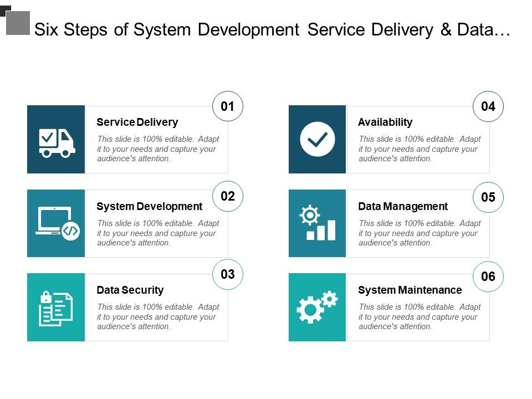Click the 02 number circle
This screenshot has height=399, width=532.
[227, 196]
